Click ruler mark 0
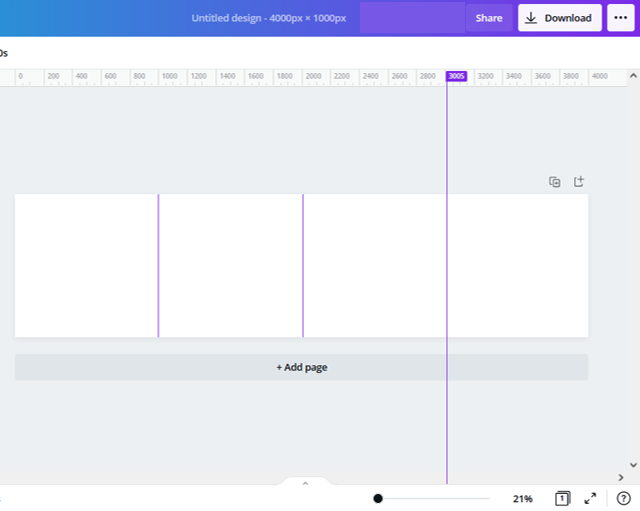The height and width of the screenshot is (511, 640). 20,76
